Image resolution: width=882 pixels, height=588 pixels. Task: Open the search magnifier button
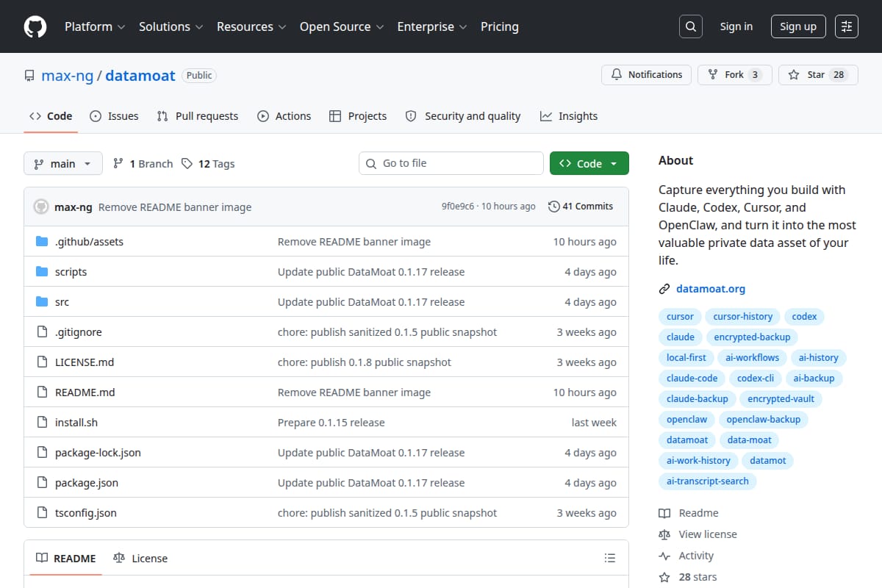[690, 26]
